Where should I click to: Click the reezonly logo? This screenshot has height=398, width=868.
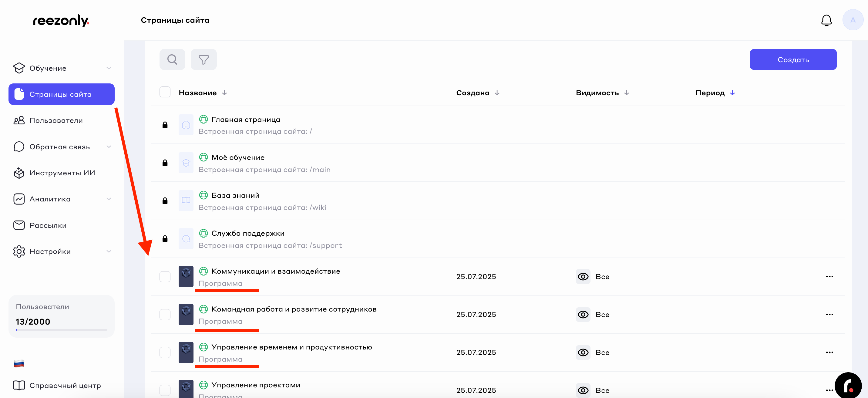(61, 21)
